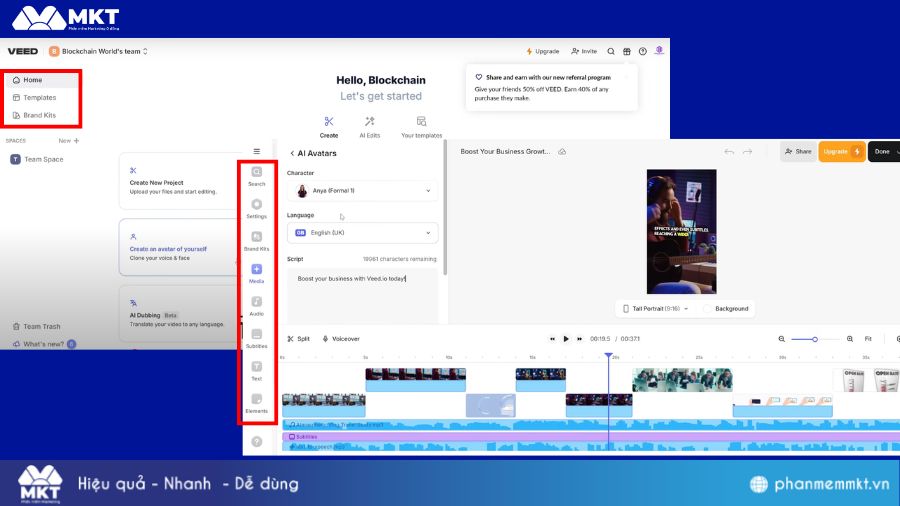The width and height of the screenshot is (900, 506).
Task: Select the Create tab with scissors icon
Action: pyautogui.click(x=329, y=127)
